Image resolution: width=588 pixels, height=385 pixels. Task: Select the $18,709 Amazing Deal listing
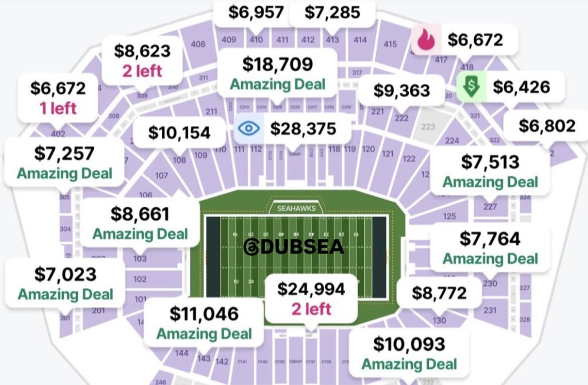coord(278,73)
